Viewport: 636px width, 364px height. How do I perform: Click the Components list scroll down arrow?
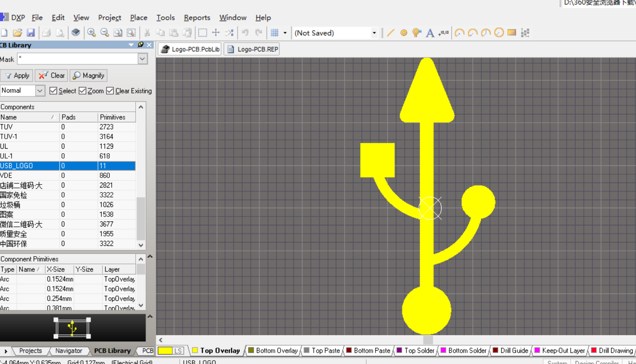click(x=141, y=245)
